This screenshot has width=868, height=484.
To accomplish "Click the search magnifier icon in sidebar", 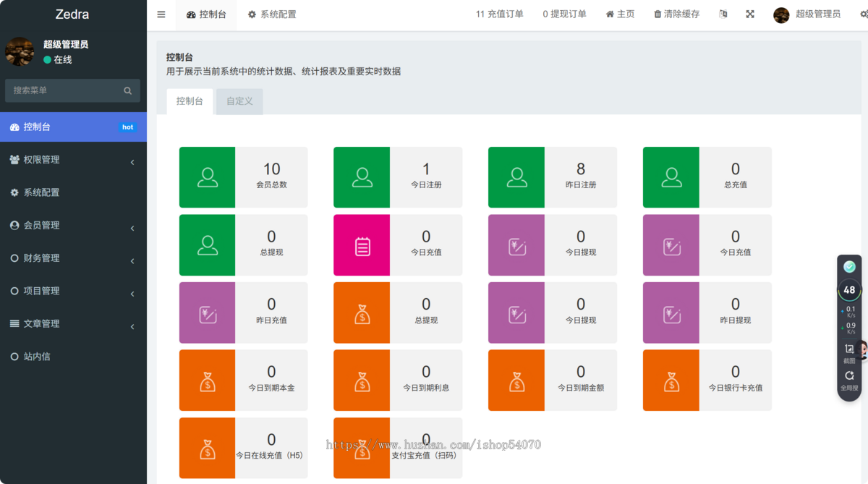I will click(128, 90).
